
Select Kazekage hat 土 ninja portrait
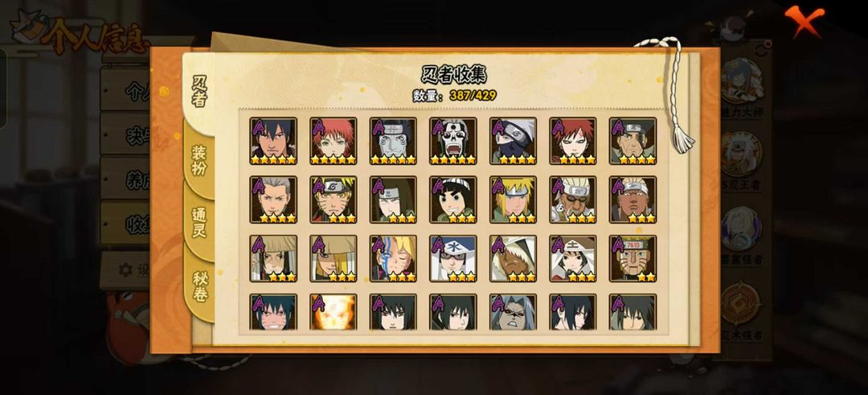click(573, 258)
